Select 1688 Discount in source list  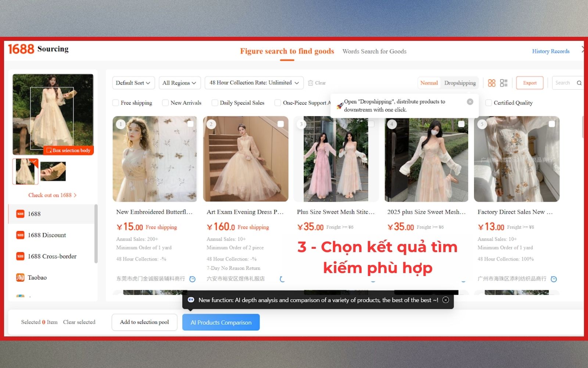click(51, 235)
